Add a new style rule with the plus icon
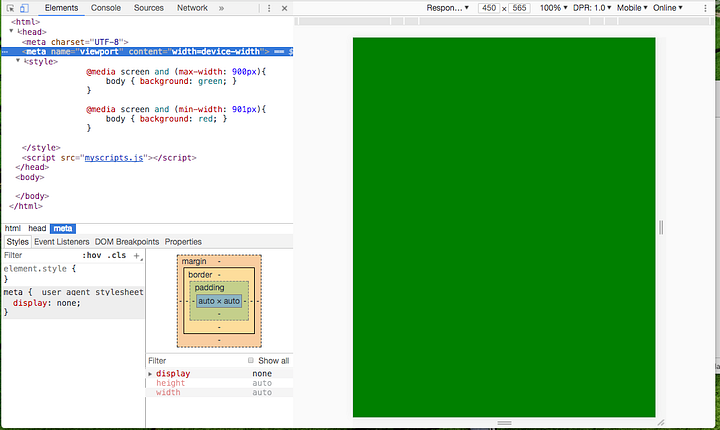This screenshot has width=720, height=430. click(137, 256)
